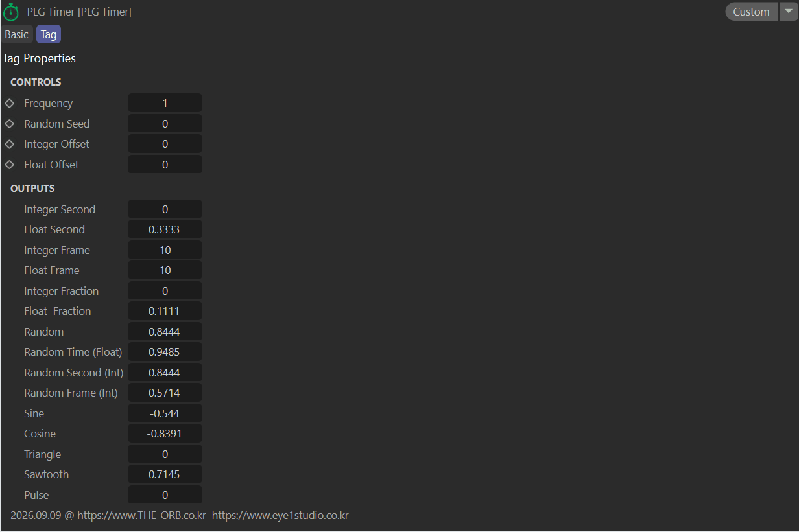Screen dimensions: 799x532
Task: Toggle the Float Offset keyframe diamond
Action: pos(9,165)
